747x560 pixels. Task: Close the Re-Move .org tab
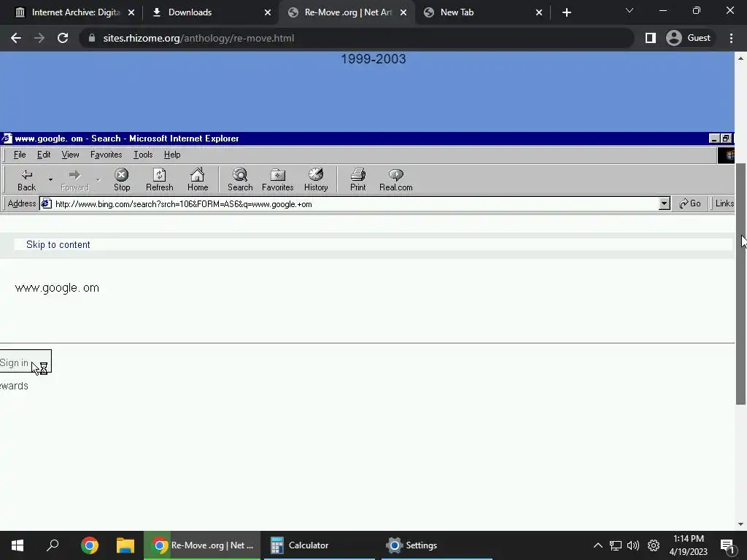403,12
